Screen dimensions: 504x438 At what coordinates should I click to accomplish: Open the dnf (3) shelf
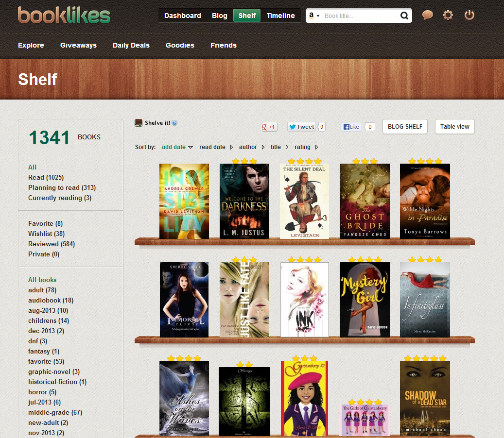click(37, 341)
